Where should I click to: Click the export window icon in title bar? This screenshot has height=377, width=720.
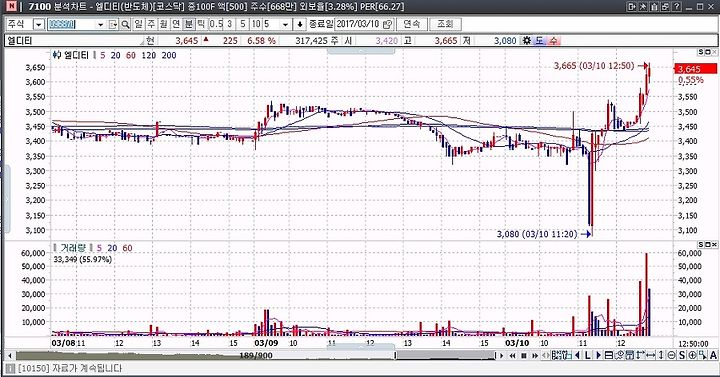631,6
